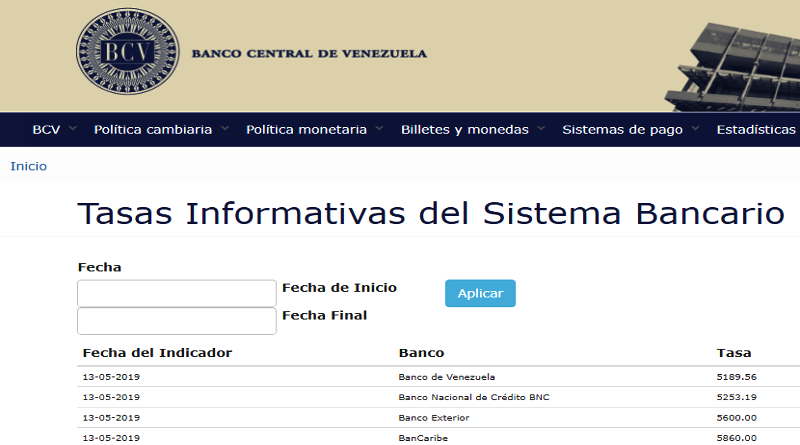The width and height of the screenshot is (800, 445).
Task: Open Estadísticas menu
Action: (756, 130)
